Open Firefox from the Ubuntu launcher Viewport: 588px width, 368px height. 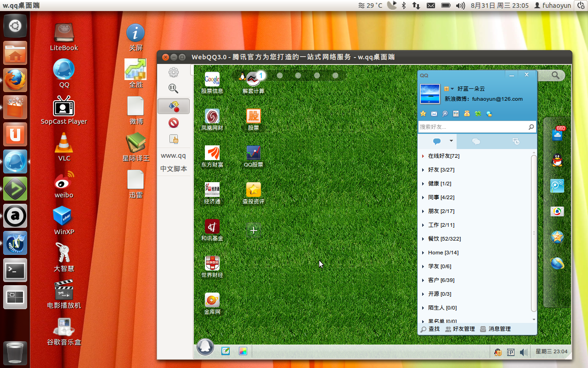pos(15,80)
